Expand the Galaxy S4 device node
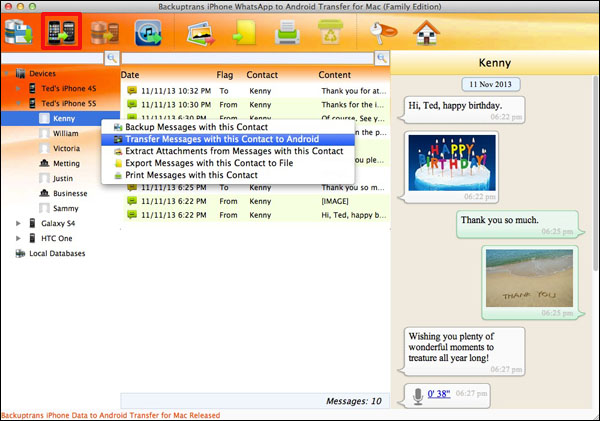 (x=18, y=223)
